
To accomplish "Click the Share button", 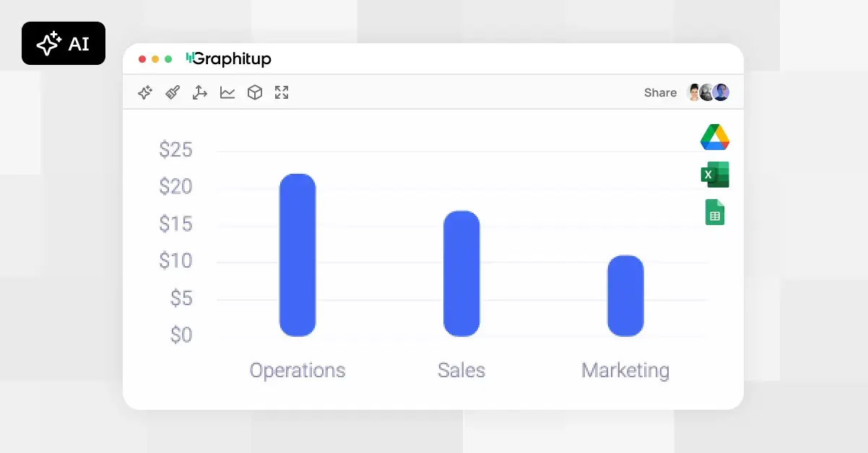I will point(659,92).
